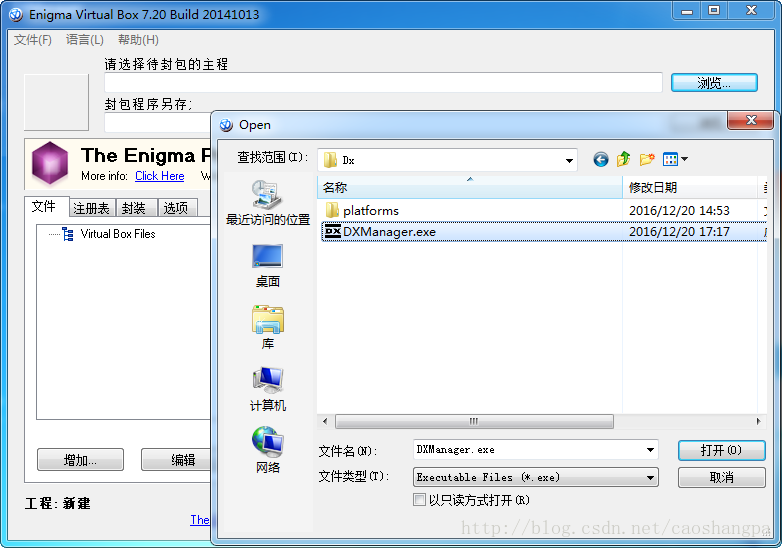Image resolution: width=782 pixels, height=548 pixels.
Task: Click the scroll left arrow in file list
Action: (325, 421)
